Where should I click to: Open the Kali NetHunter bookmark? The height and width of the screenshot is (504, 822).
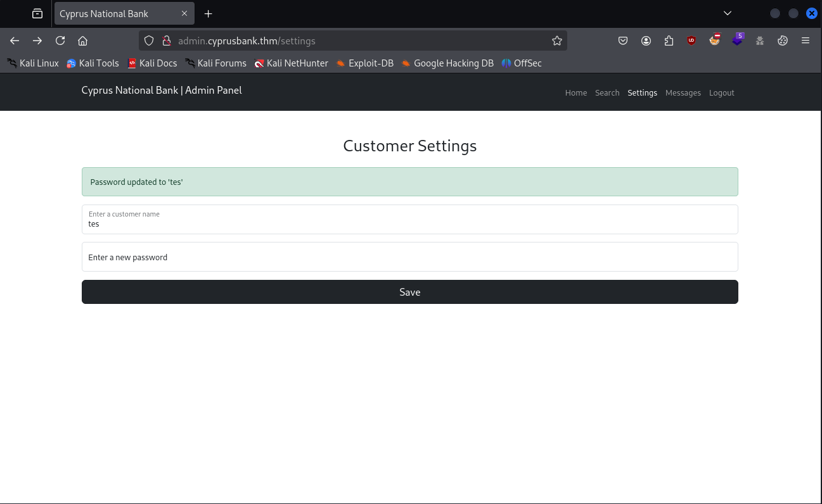pyautogui.click(x=292, y=63)
